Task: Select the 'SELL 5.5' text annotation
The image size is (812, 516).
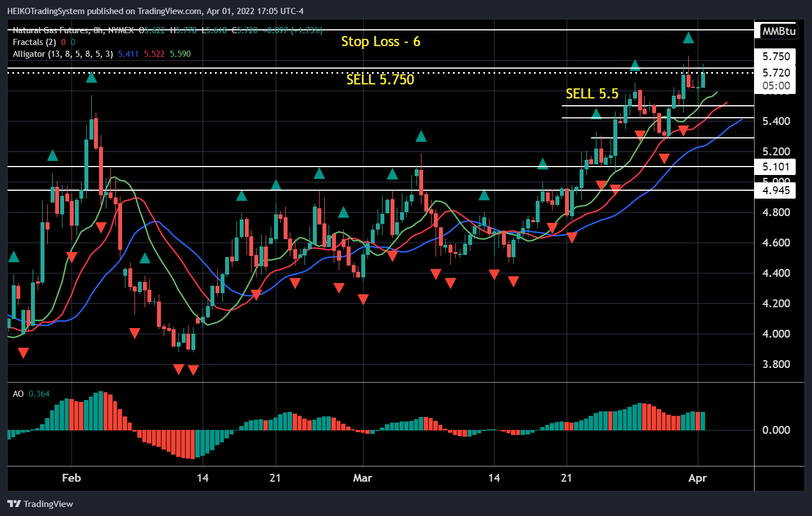Action: pyautogui.click(x=592, y=93)
